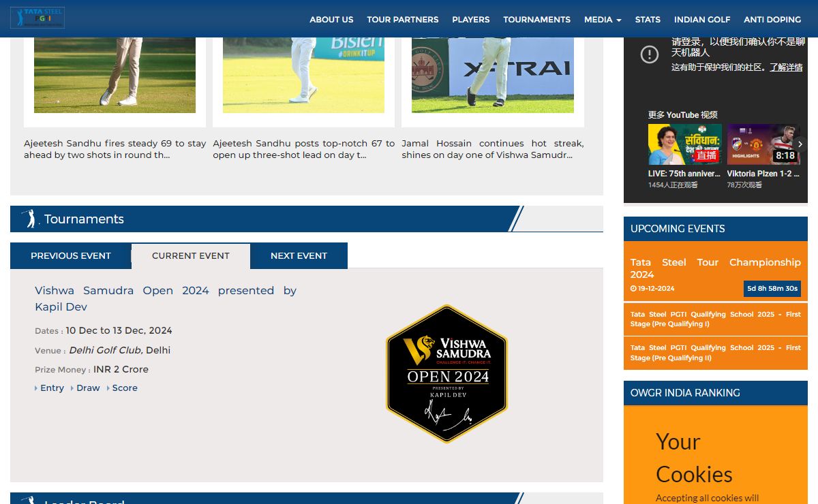
Task: Switch to the Next Event tab
Action: [299, 255]
